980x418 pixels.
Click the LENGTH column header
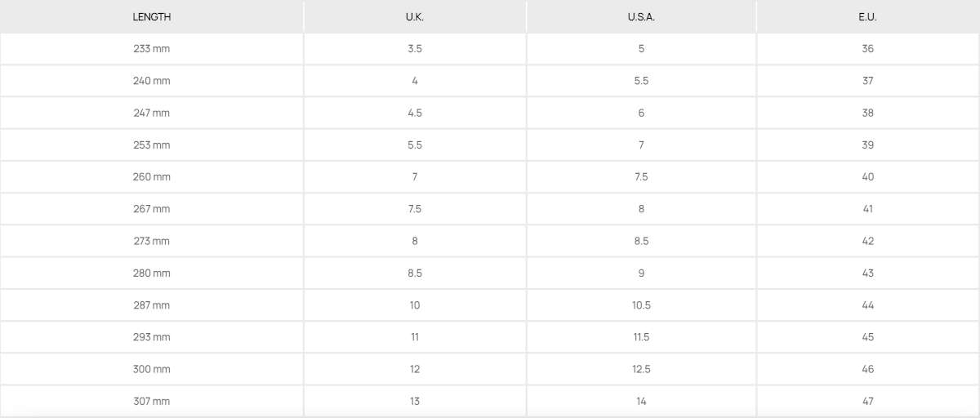click(x=152, y=17)
